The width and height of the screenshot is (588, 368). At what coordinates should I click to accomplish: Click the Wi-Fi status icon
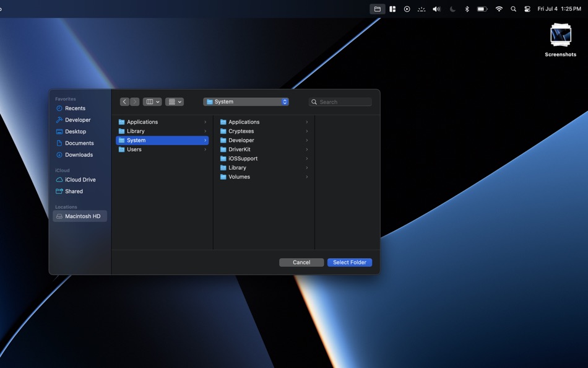pos(498,9)
